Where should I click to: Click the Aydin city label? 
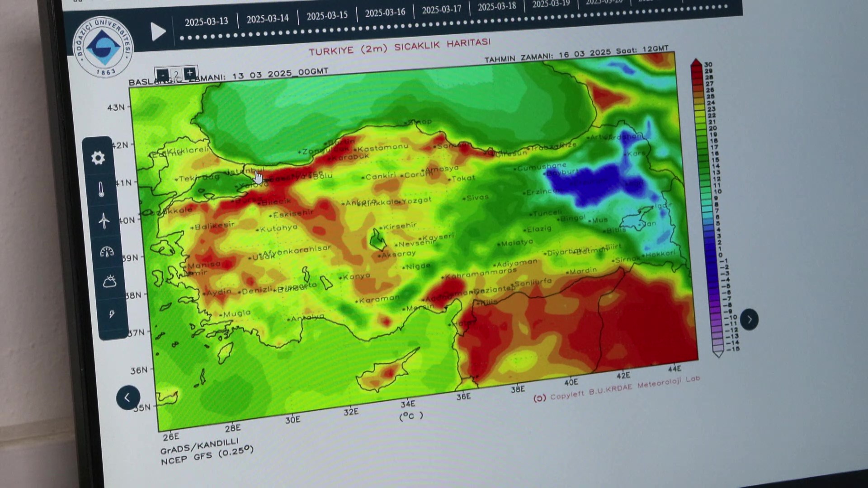(x=217, y=292)
